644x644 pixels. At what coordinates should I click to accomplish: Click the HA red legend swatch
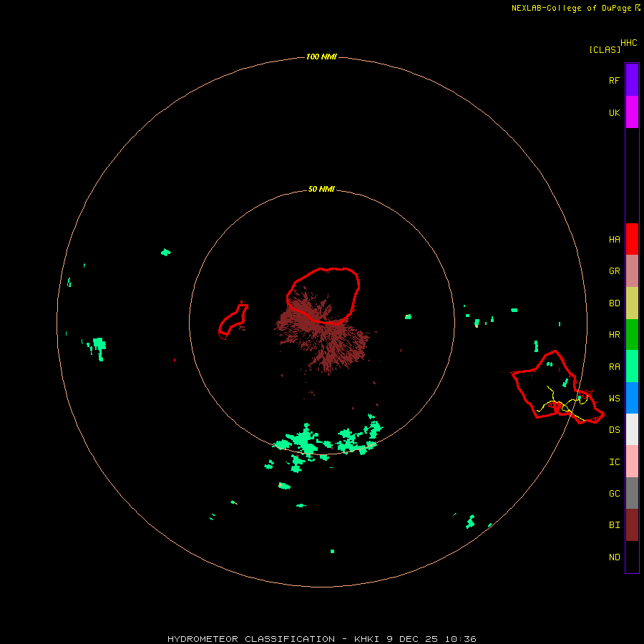pyautogui.click(x=632, y=239)
